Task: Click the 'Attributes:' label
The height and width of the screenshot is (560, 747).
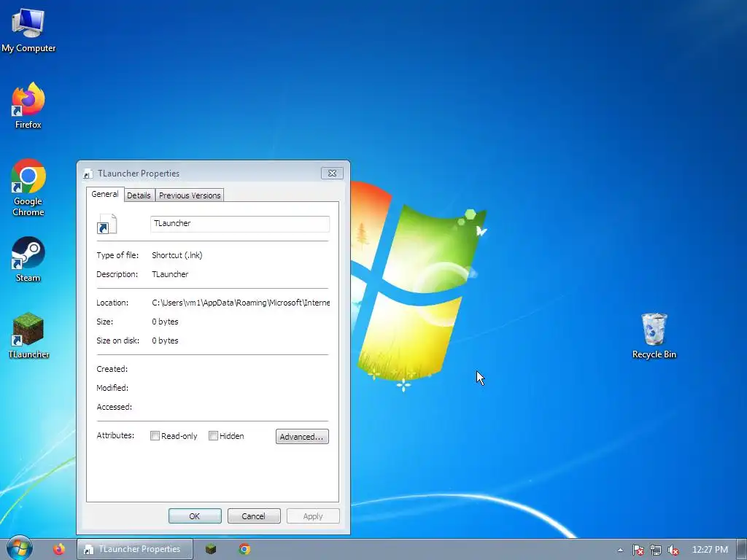Action: click(x=115, y=435)
